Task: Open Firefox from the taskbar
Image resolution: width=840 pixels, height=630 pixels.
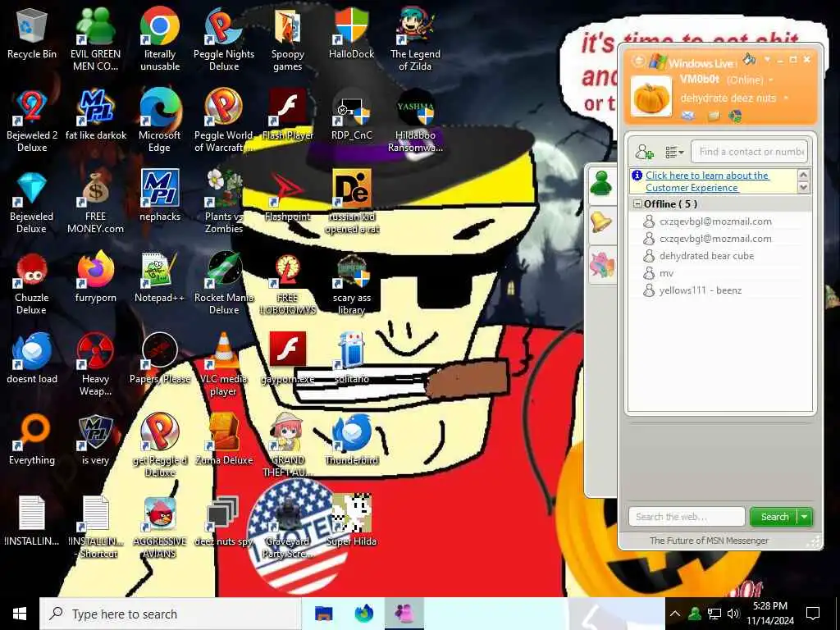Action: pos(364,614)
